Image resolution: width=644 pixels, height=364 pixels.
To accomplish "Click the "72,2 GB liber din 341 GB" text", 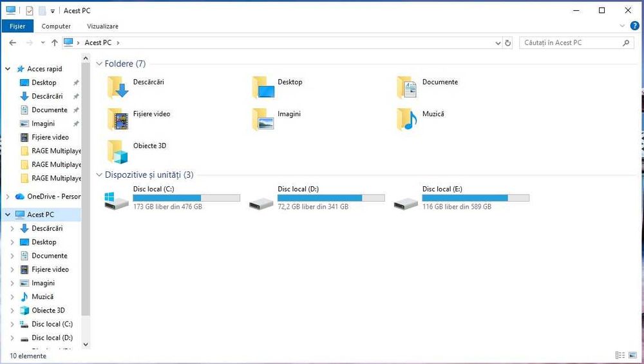I will (313, 207).
